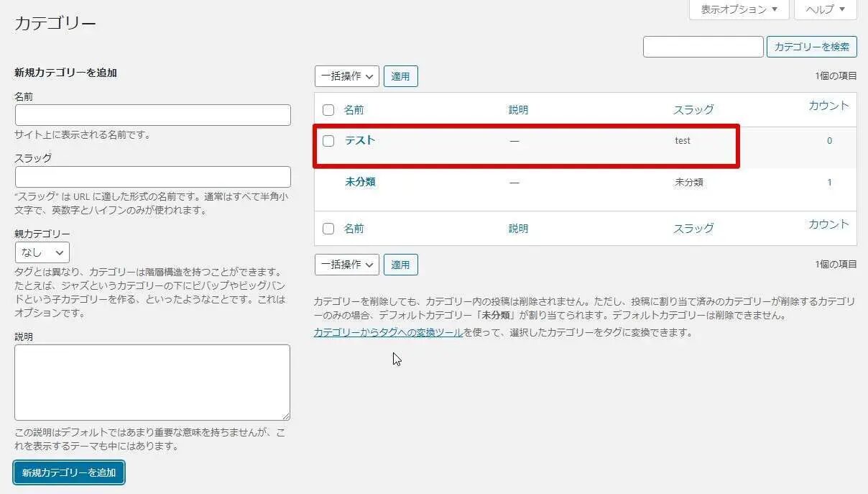Open the 未分類 category link
Image resolution: width=868 pixels, height=494 pixels.
pos(360,182)
